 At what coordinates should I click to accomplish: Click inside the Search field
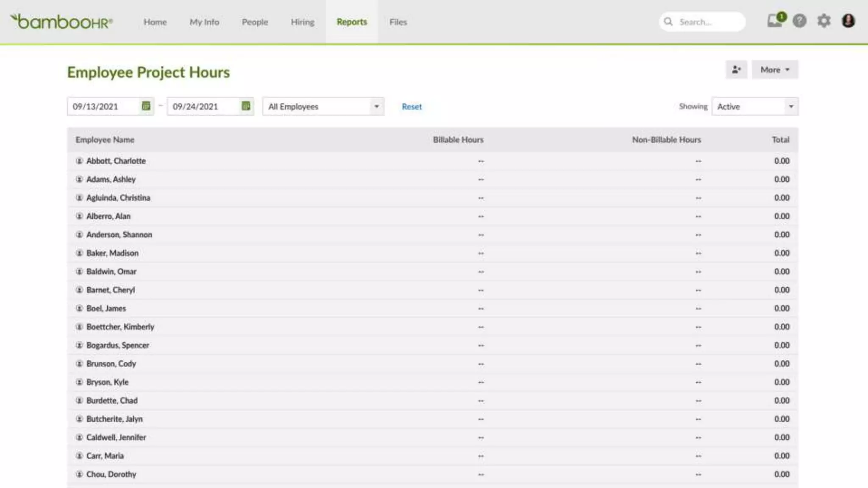(708, 22)
